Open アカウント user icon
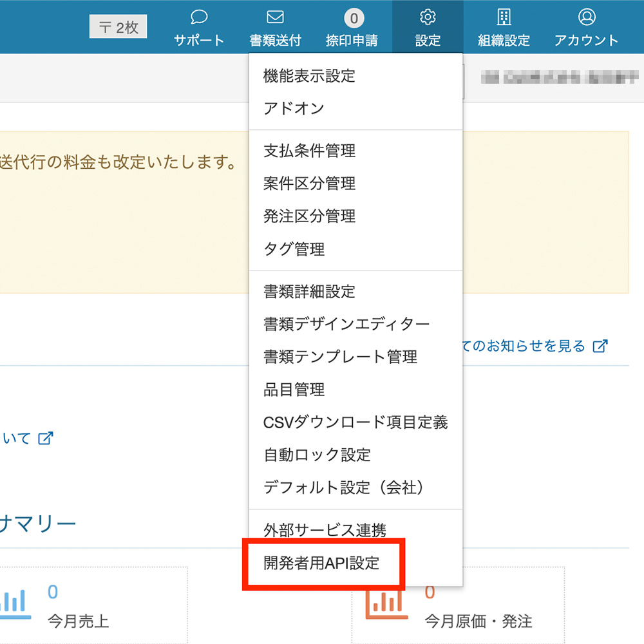Screen dimensions: 644x644 tap(586, 17)
